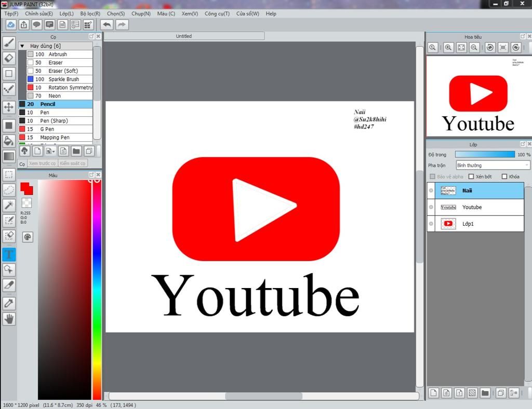Viewport: 532px width, 409px height.
Task: Select the Sparkle Brush
Action: tap(59, 79)
